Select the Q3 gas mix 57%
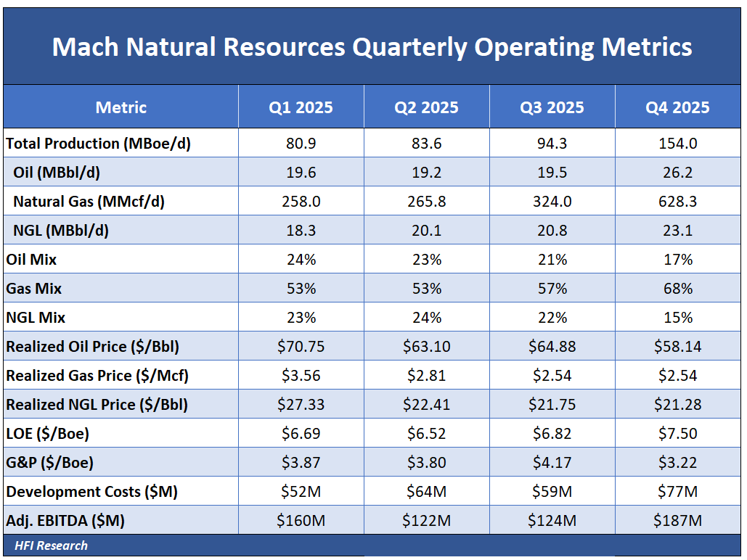The height and width of the screenshot is (560, 747). 552,289
